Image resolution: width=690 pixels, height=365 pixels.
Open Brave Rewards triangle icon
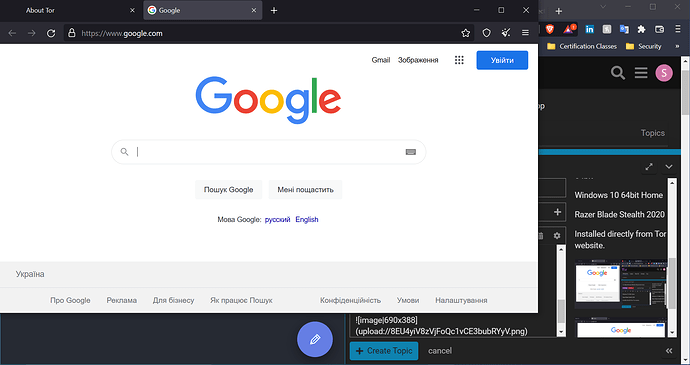tap(569, 29)
